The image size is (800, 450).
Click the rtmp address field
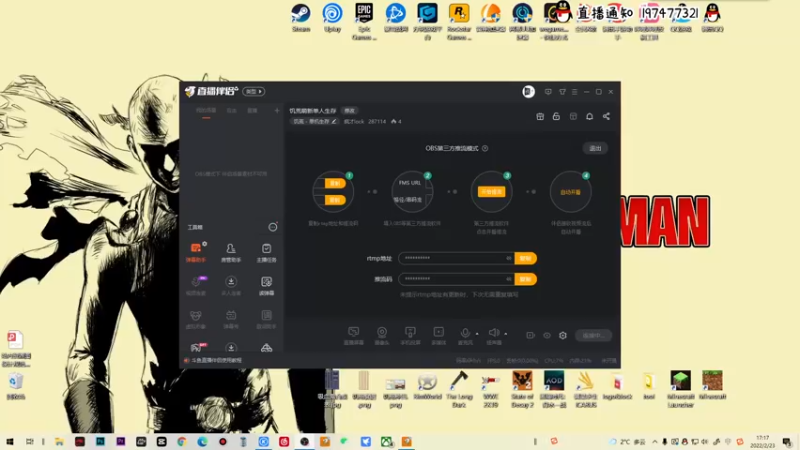point(456,258)
